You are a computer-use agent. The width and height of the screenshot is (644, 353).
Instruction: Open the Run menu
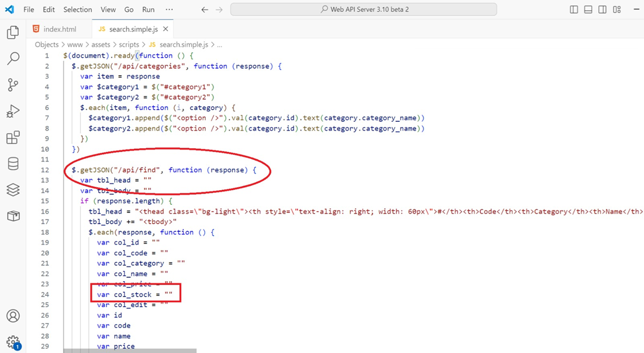[x=148, y=9]
